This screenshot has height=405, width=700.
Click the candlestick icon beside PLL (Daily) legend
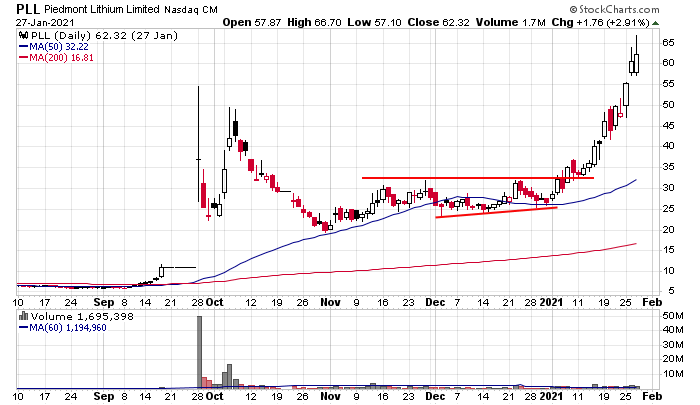(24, 36)
